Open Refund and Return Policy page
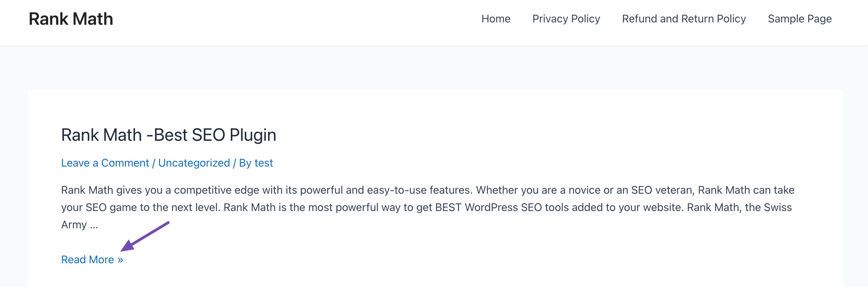This screenshot has width=868, height=287. coord(684,19)
